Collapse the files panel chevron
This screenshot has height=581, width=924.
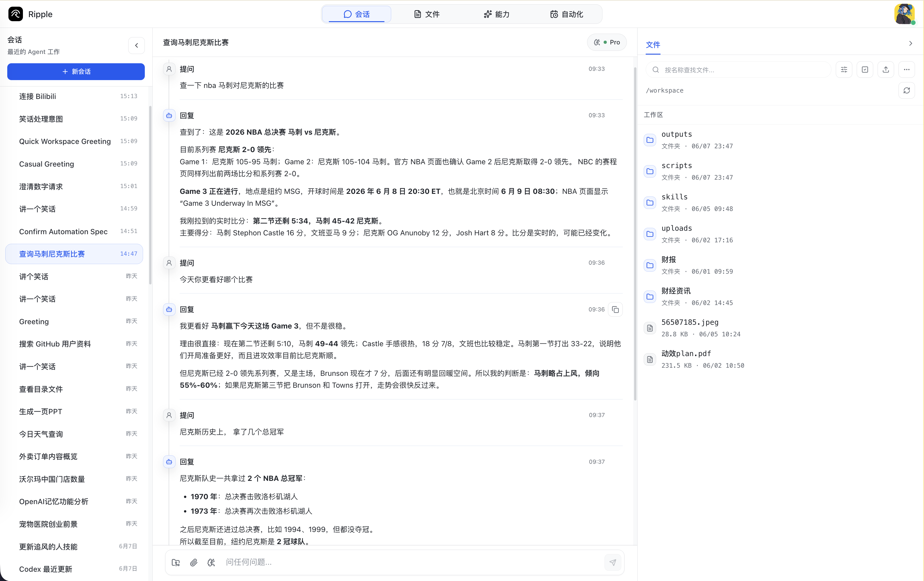(x=910, y=43)
